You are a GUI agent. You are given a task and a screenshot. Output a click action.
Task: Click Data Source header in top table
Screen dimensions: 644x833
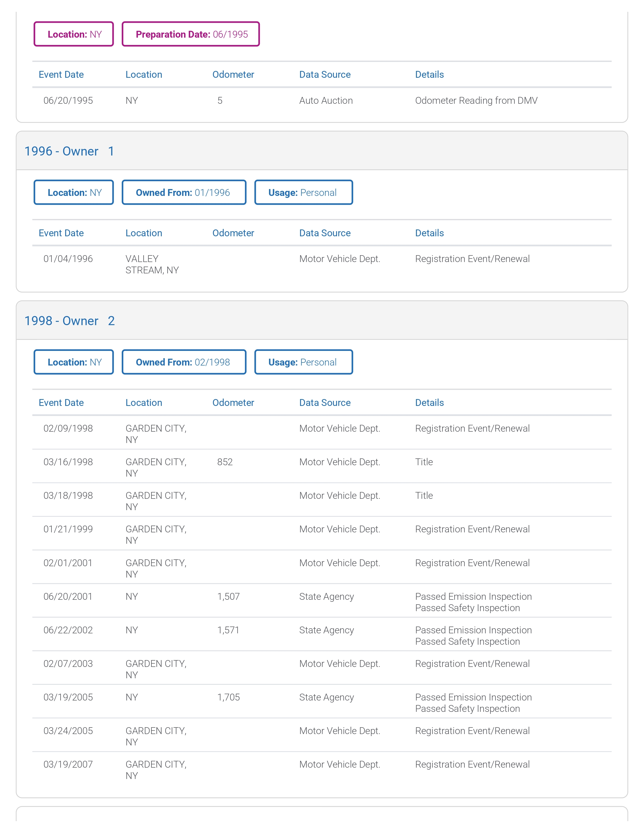(325, 74)
